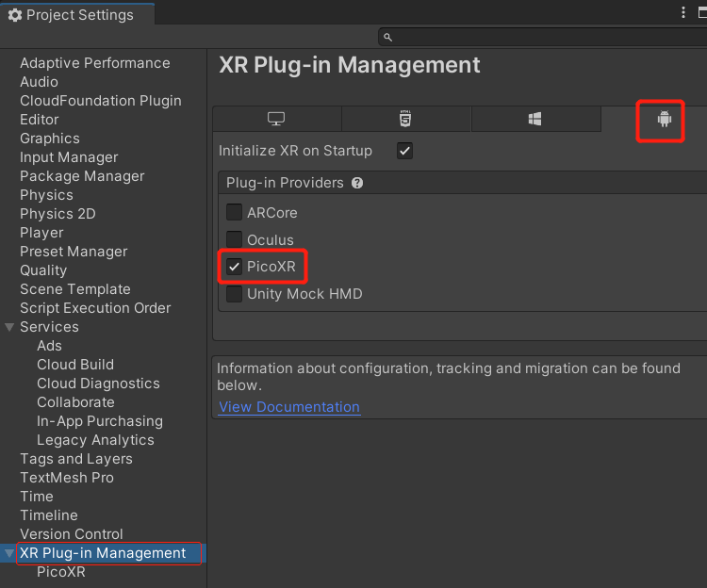Enable the Oculus plug-in checkbox
The width and height of the screenshot is (707, 588).
[x=234, y=240]
